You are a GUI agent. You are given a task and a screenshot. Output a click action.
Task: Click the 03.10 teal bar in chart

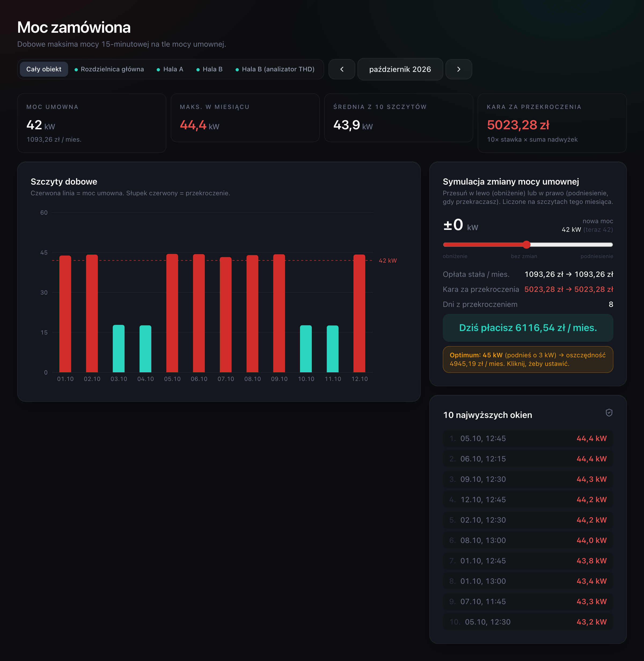pos(119,348)
